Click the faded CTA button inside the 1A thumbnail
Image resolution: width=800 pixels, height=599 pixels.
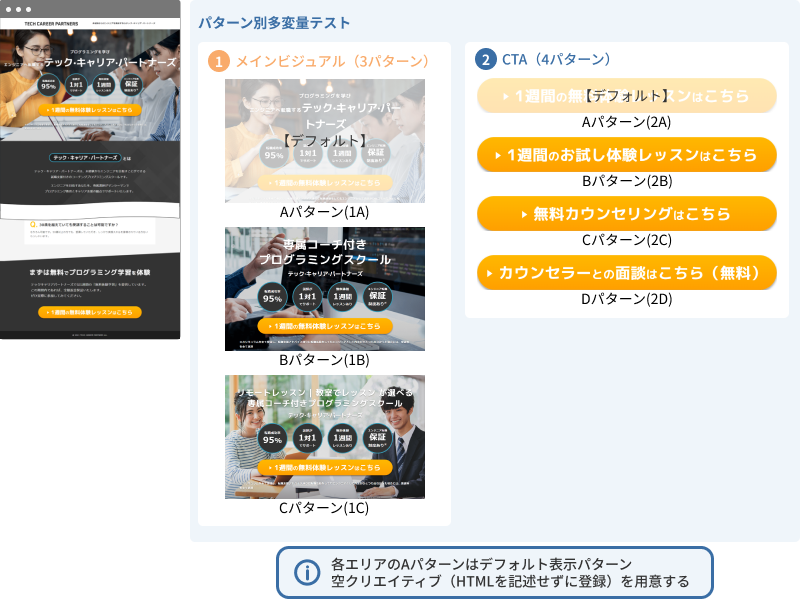324,183
